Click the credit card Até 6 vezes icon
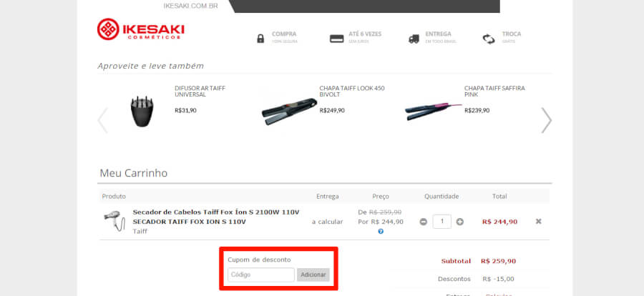The width and height of the screenshot is (644, 296). click(x=337, y=39)
